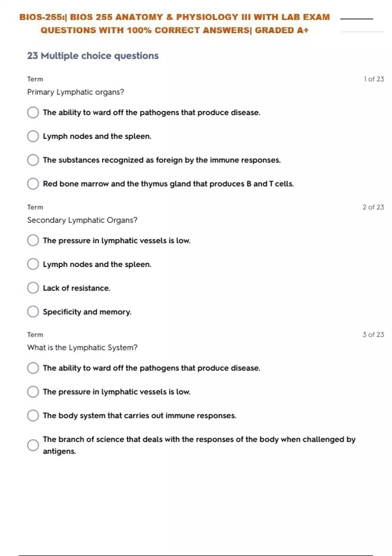Select "The substances recognized as foreign" option
The width and height of the screenshot is (392, 556).
click(33, 160)
